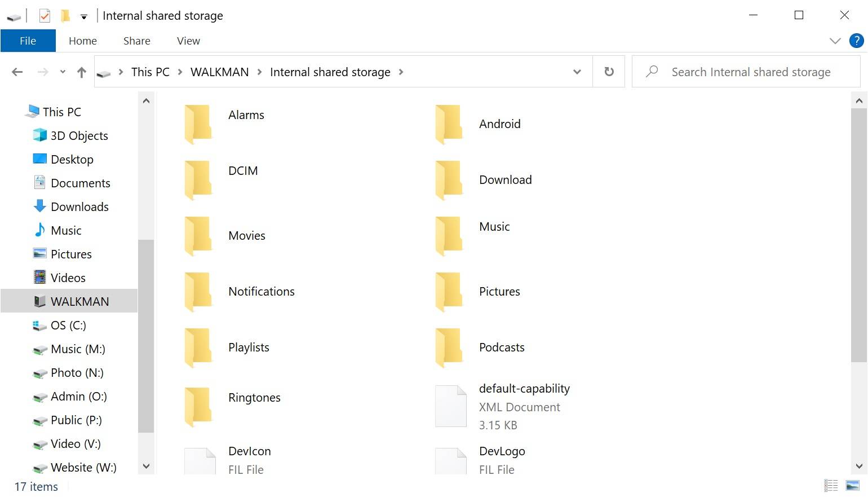Open 3D Objects in navigation pane
This screenshot has width=868, height=497.
coord(79,135)
